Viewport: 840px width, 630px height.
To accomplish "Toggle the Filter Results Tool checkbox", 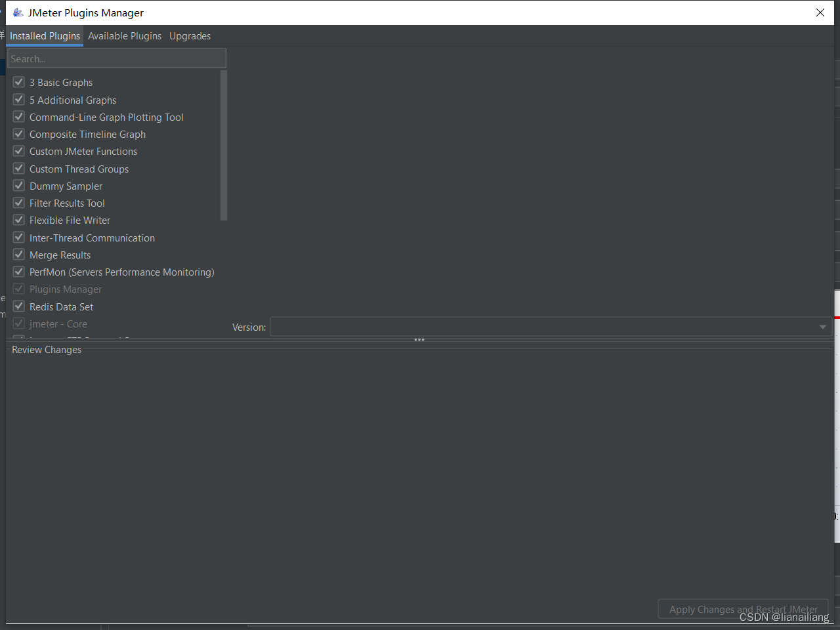I will click(19, 203).
